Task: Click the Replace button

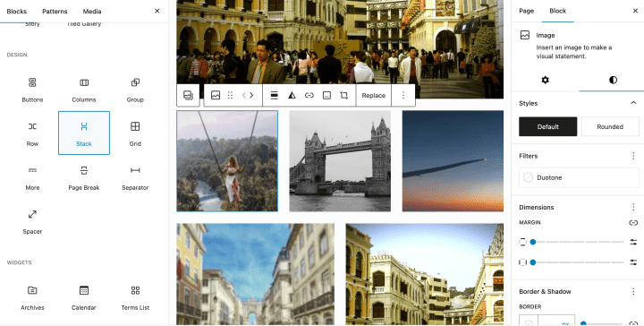Action: coord(373,95)
